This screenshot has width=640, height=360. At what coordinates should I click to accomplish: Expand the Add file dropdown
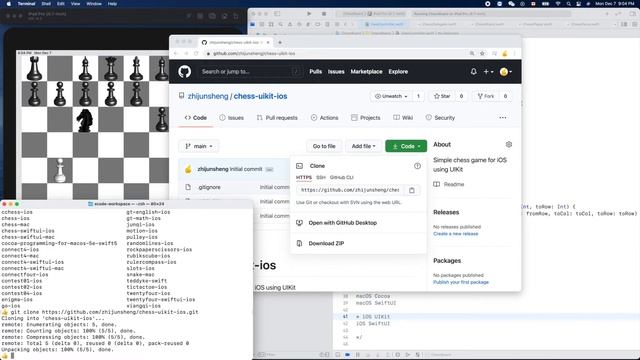click(363, 146)
